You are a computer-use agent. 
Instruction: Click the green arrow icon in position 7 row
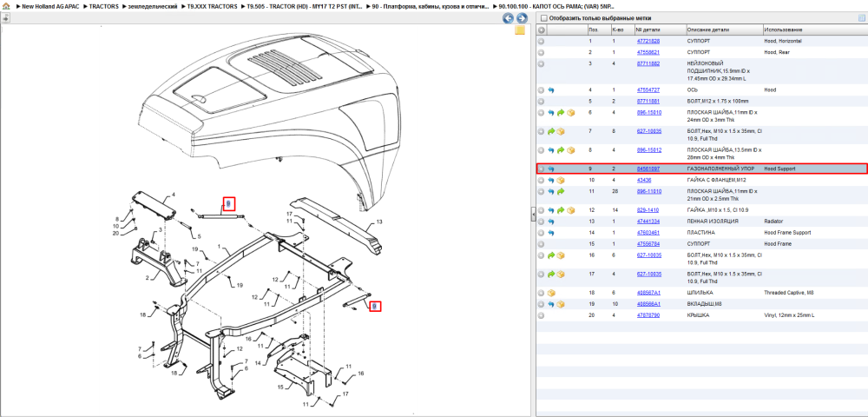[x=551, y=131]
